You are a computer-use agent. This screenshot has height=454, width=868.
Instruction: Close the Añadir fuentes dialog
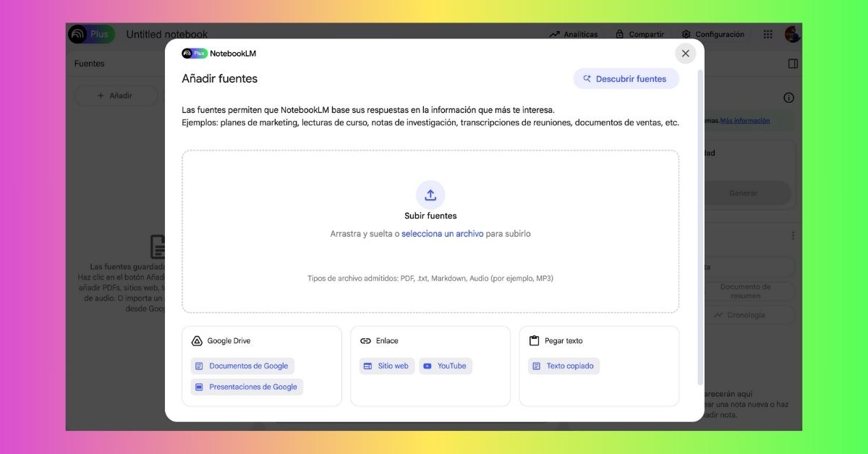[685, 53]
